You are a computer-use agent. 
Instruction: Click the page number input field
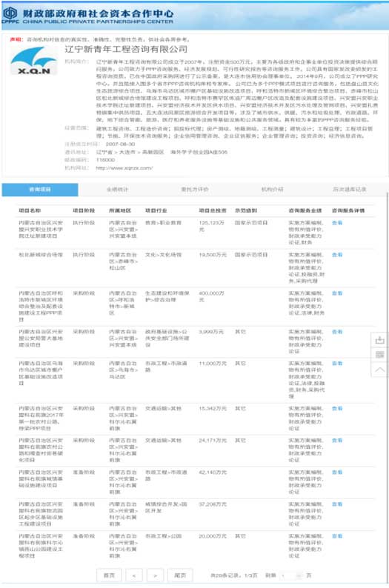point(292,575)
